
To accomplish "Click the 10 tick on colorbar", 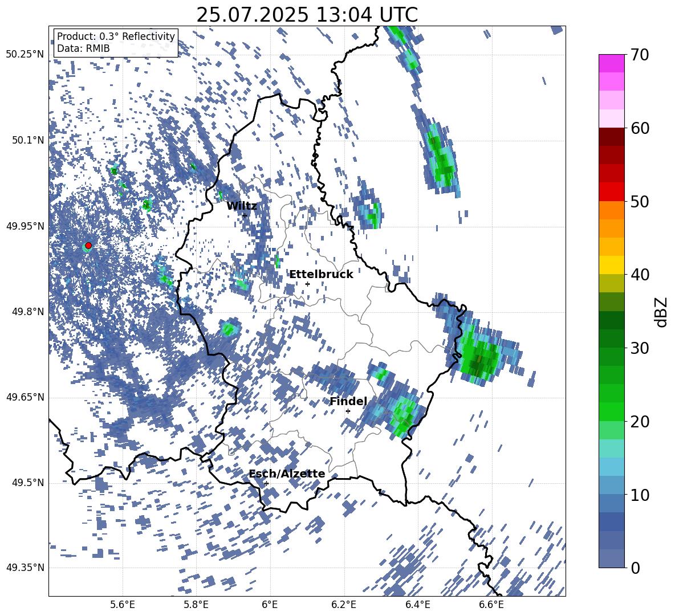I will 640,495.
